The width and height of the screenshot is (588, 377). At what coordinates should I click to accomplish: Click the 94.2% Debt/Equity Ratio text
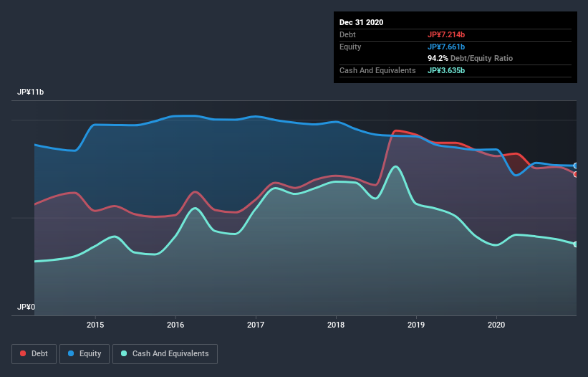[471, 58]
